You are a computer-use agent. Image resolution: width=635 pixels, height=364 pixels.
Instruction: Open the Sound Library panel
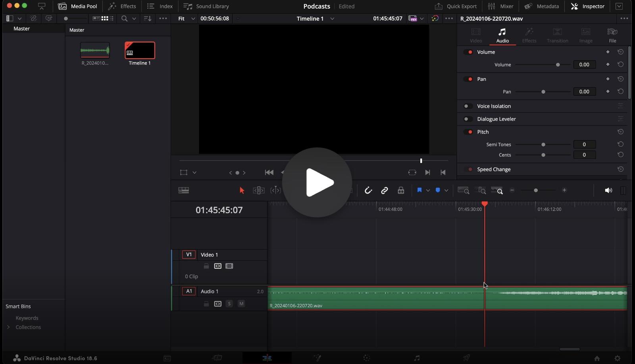tap(206, 6)
